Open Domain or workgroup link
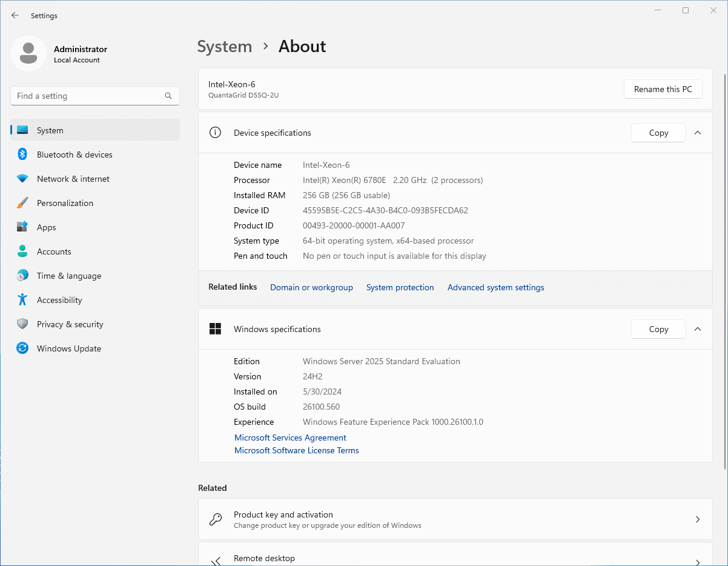The height and width of the screenshot is (566, 728). point(311,287)
